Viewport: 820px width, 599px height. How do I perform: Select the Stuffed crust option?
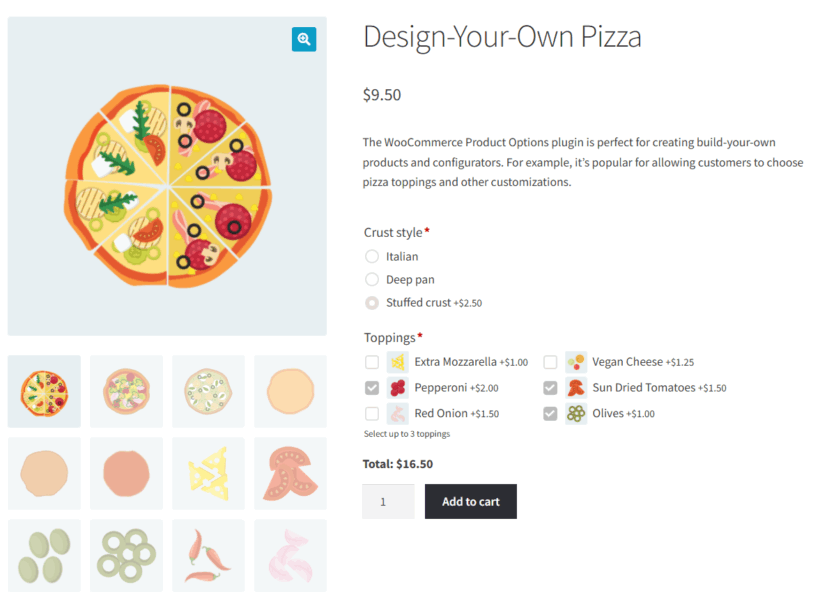coord(371,302)
